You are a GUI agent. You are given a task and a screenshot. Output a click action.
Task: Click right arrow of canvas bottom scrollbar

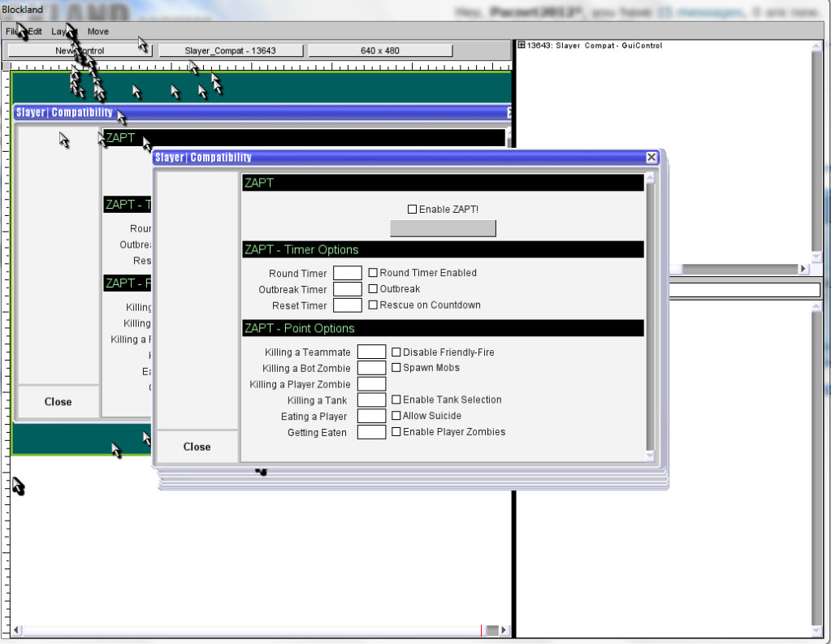[504, 630]
